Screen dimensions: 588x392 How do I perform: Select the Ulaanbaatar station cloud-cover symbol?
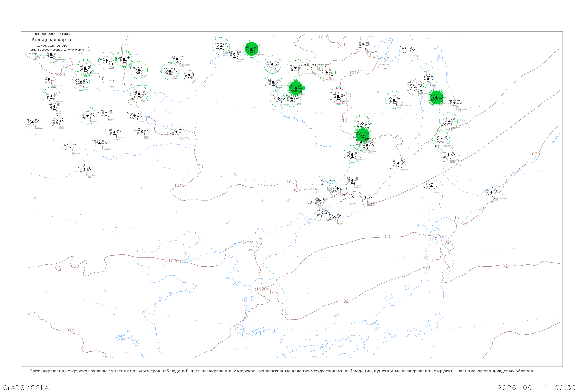point(51,96)
